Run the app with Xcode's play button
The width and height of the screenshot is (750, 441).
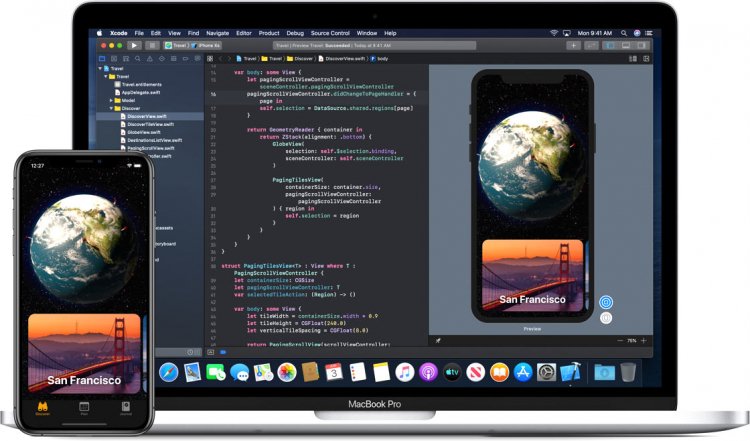(x=134, y=45)
